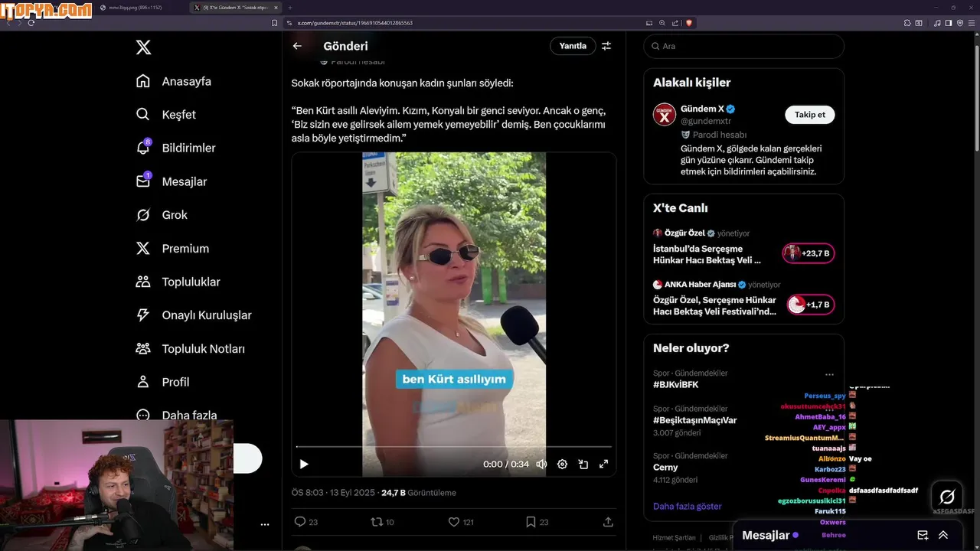Screen dimensions: 980x551
Task: Click the Onaylı Kuruluşlar lightning icon
Action: [x=143, y=315]
